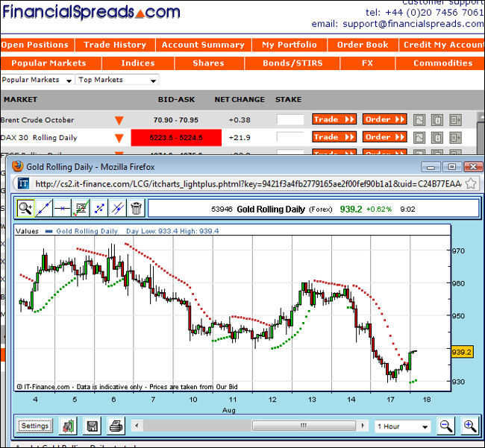Open market info icon for DAX 30 Rolling Daily
485x448 pixels.
click(437, 137)
